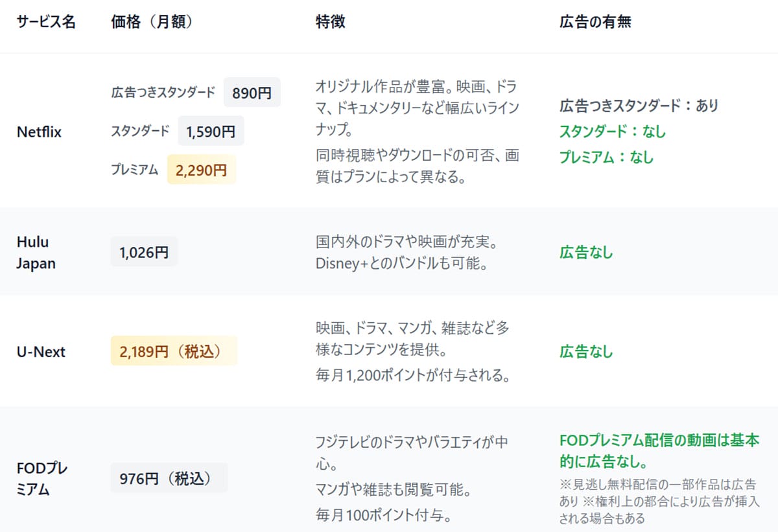Click Hulu description 国内外のドラマや映画が充実
Viewport: 778px width, 532px height.
407,242
